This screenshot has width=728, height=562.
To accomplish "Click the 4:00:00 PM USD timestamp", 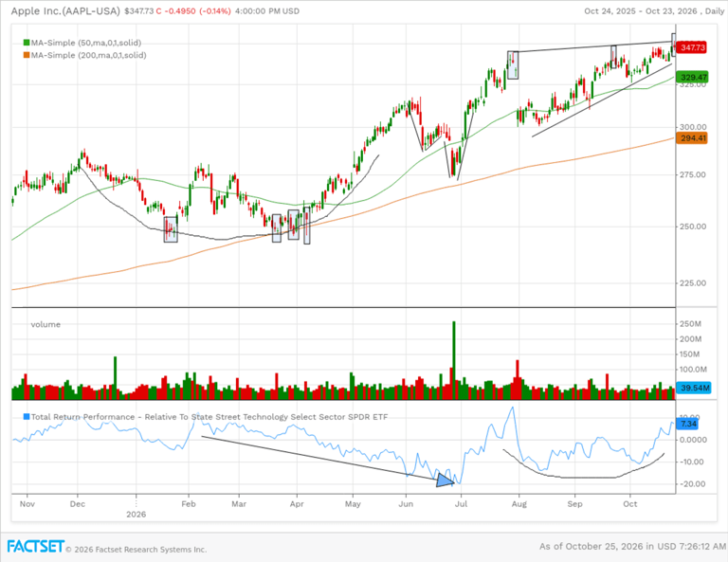I will point(267,11).
